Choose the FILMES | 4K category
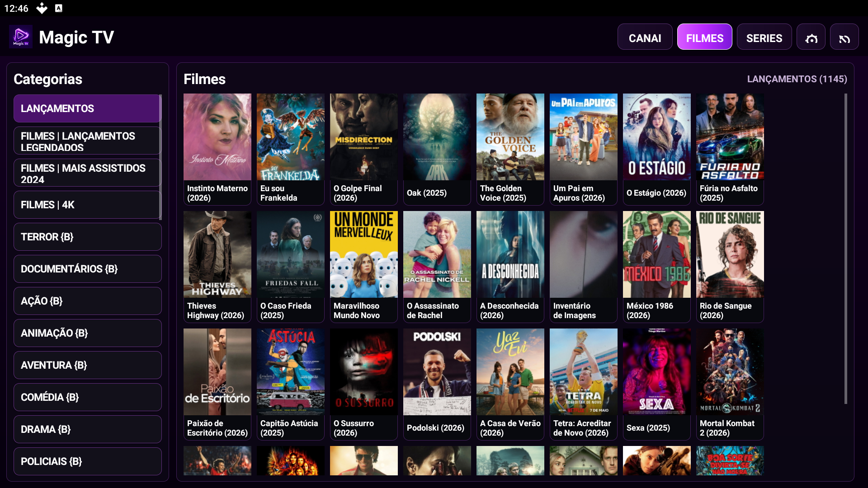 (87, 205)
